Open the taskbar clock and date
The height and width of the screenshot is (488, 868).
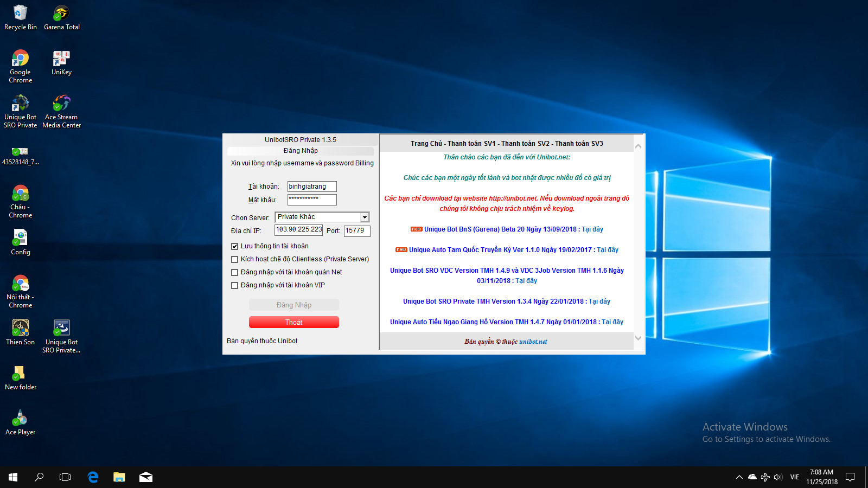tap(821, 477)
